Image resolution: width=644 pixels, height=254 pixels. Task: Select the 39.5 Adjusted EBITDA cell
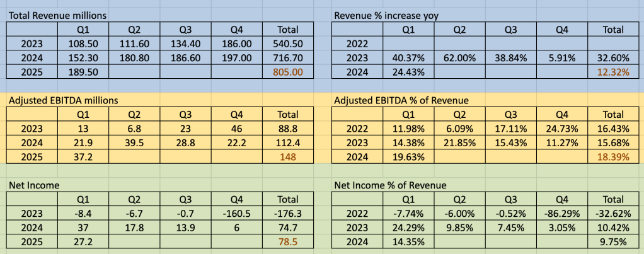[134, 142]
